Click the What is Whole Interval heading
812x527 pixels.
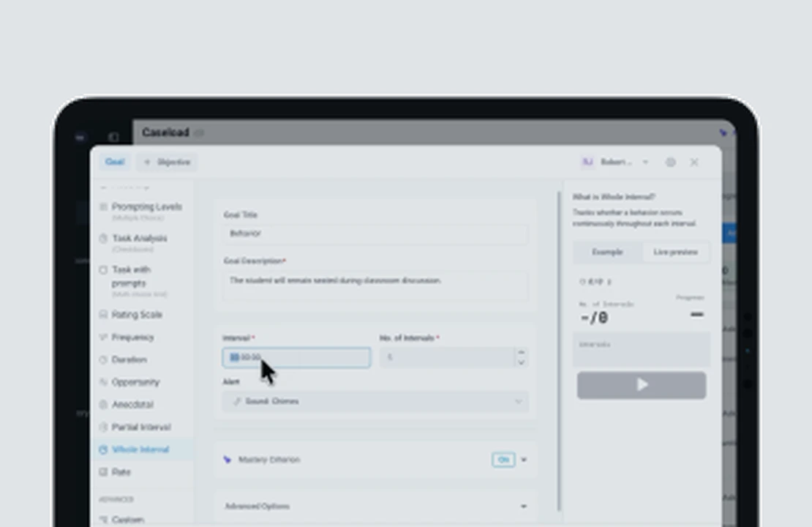(x=614, y=197)
